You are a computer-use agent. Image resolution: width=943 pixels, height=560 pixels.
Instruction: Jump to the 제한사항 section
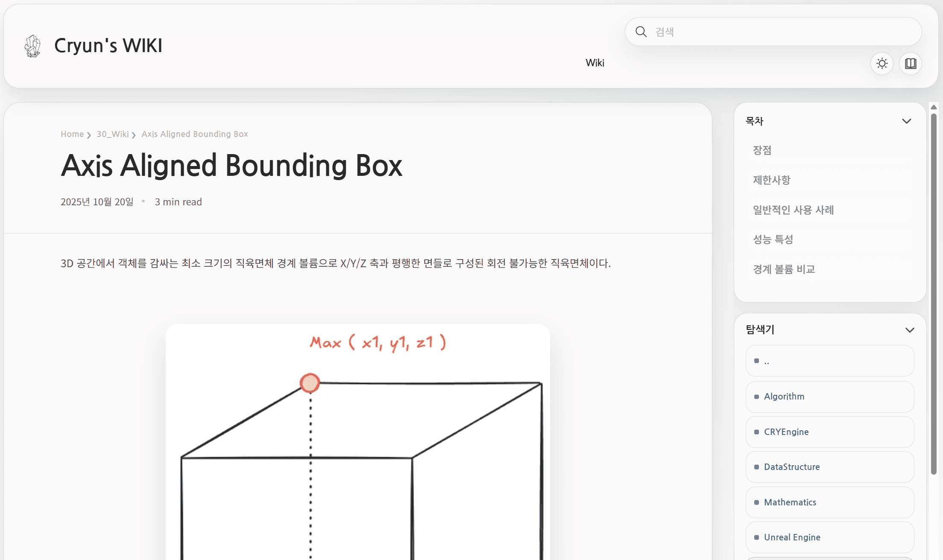coord(771,180)
